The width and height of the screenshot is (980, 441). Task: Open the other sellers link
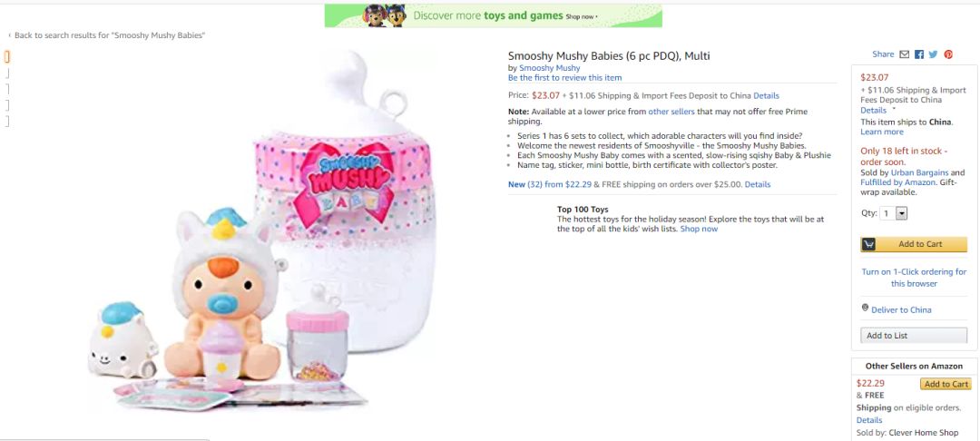671,112
